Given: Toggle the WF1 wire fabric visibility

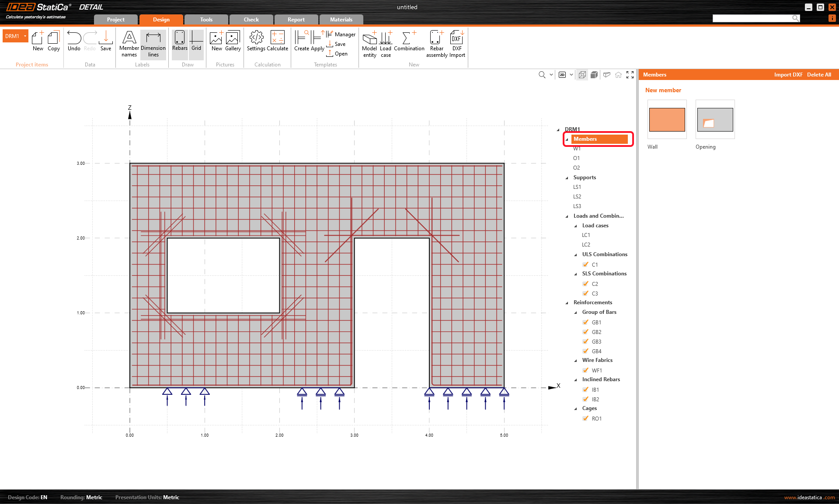Looking at the screenshot, I should pos(586,370).
